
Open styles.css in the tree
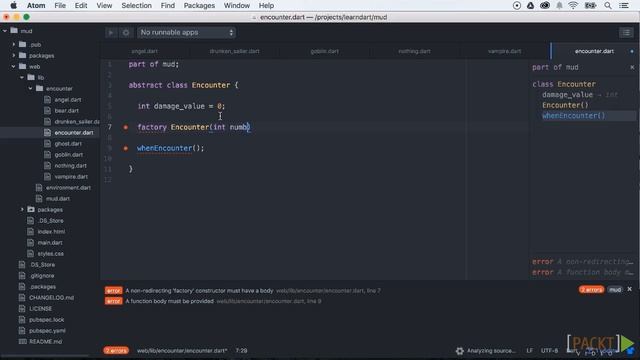(x=50, y=254)
